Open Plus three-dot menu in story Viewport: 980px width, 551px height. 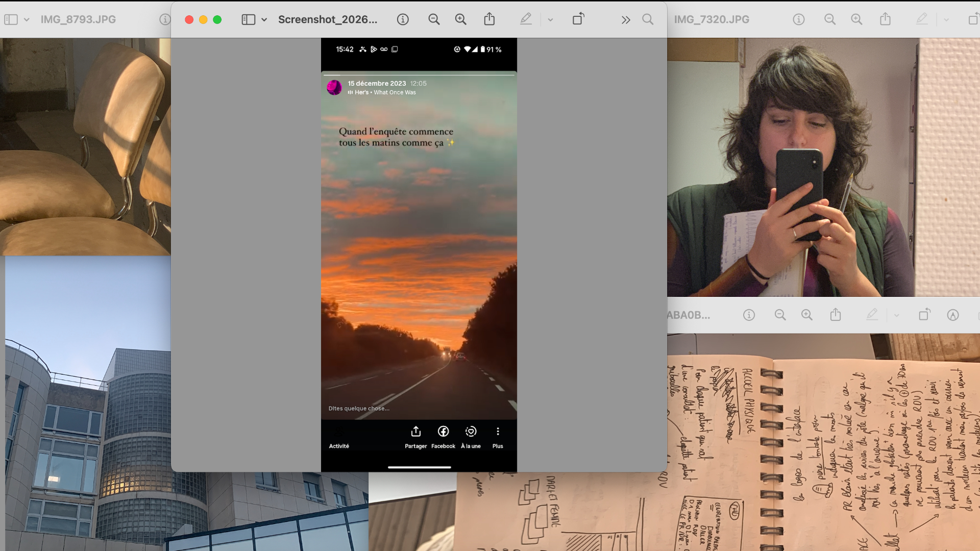(498, 437)
